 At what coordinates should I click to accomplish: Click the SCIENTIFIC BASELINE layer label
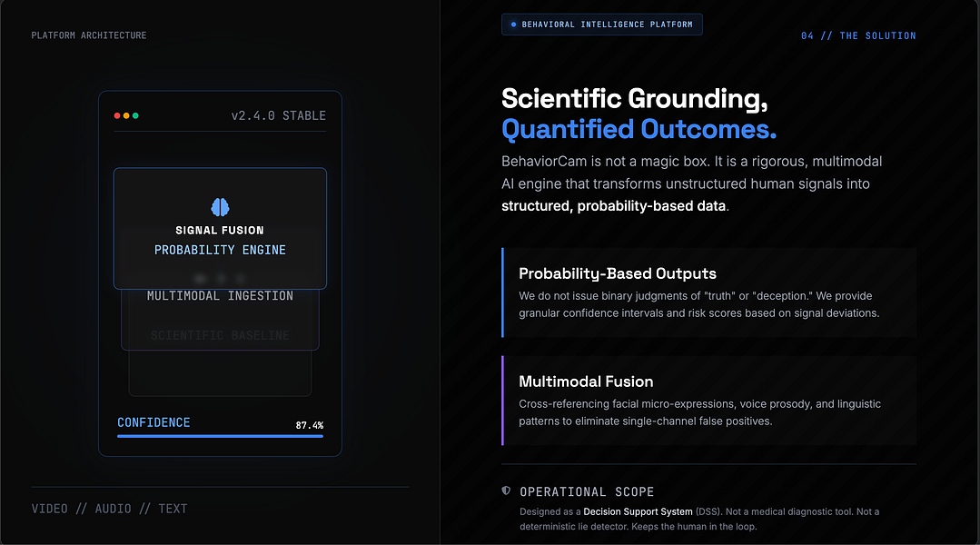point(220,335)
